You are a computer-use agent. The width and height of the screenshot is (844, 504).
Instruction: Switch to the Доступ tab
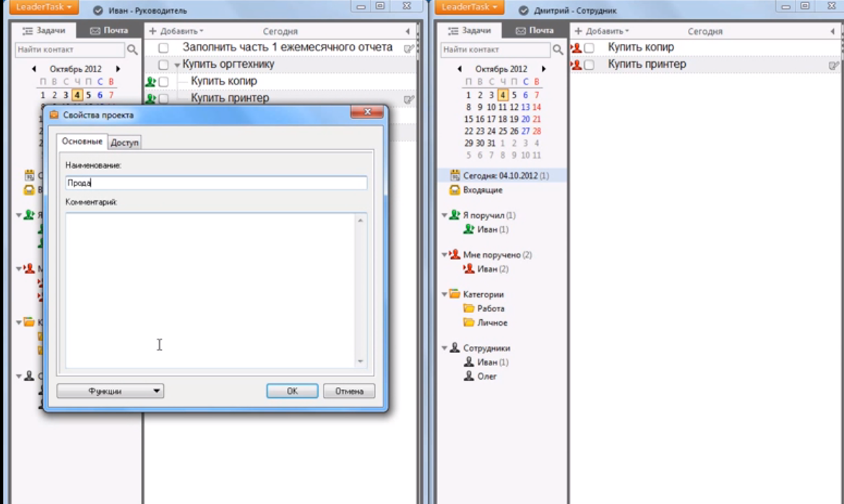coord(124,143)
